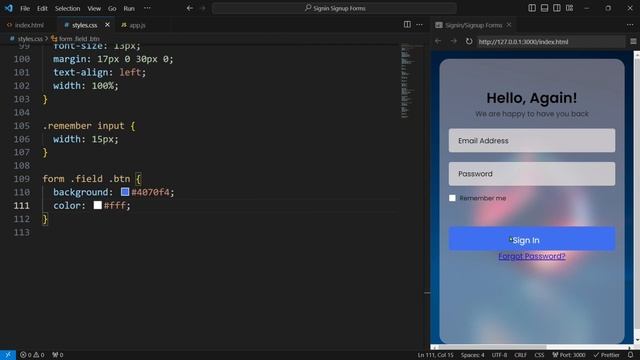640x360 pixels.
Task: Click the ports forwarded status icon
Action: tap(58, 355)
